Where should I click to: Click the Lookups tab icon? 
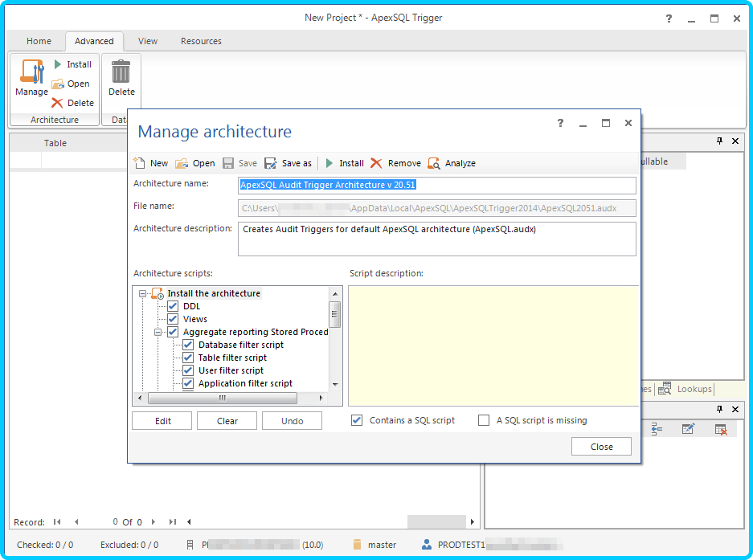click(665, 389)
